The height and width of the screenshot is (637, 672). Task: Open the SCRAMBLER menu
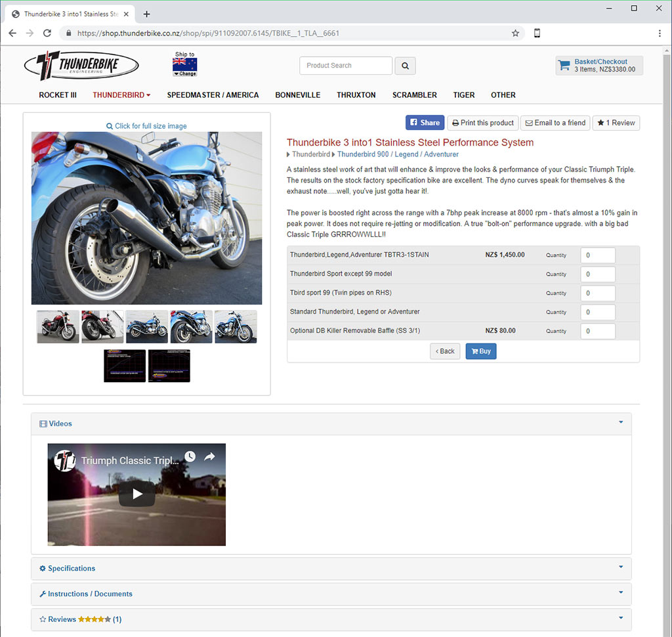(415, 95)
